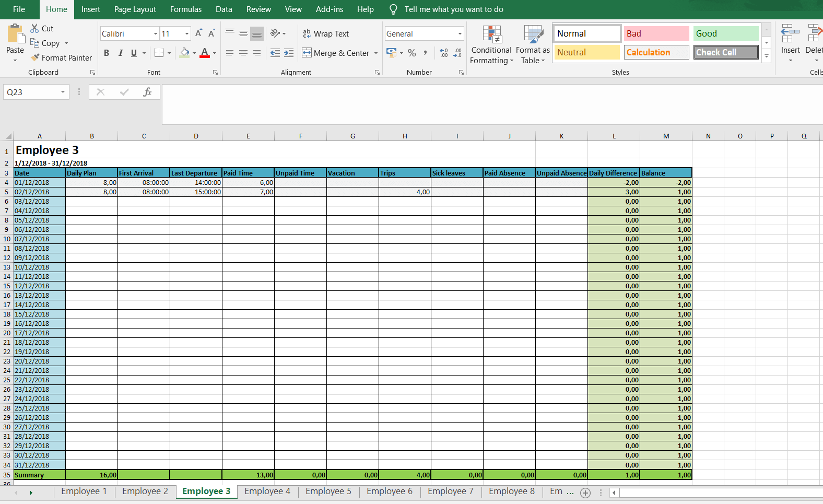Open the Name Box dropdown arrow

click(63, 92)
